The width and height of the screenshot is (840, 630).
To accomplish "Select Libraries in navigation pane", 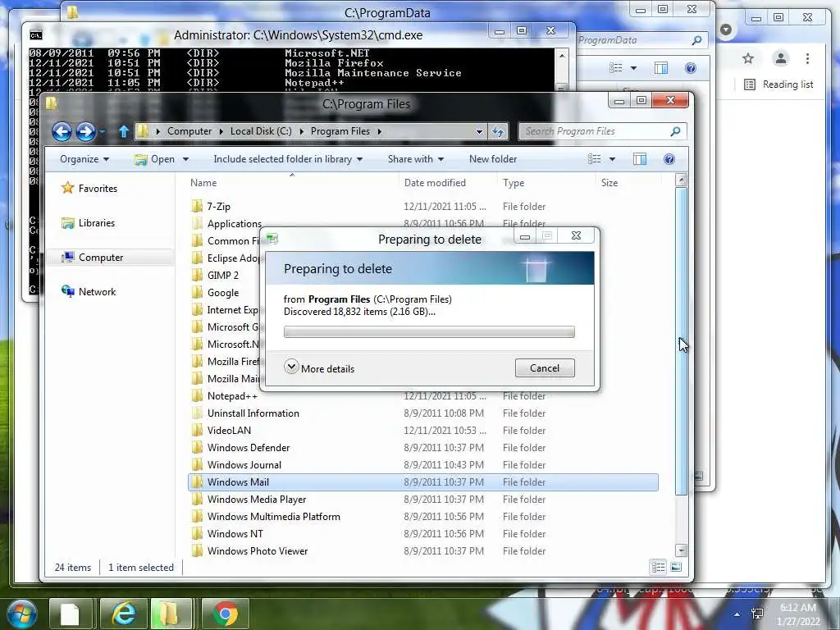I will [97, 223].
